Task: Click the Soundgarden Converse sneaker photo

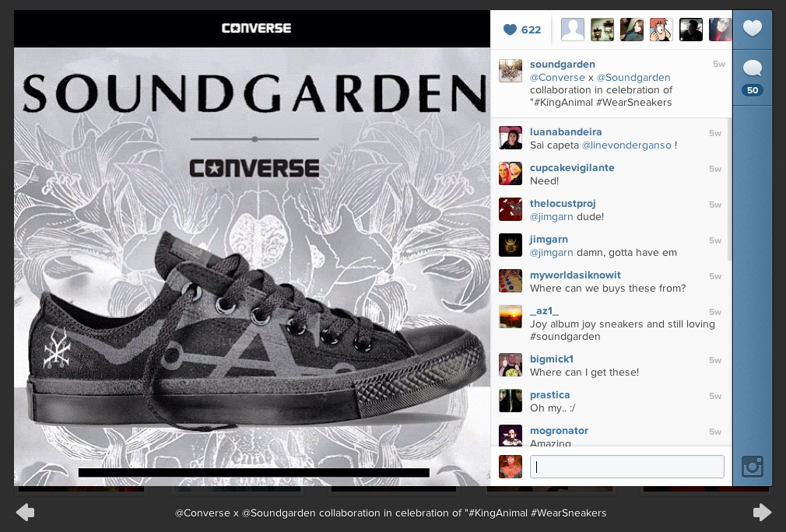Action: pos(252,267)
